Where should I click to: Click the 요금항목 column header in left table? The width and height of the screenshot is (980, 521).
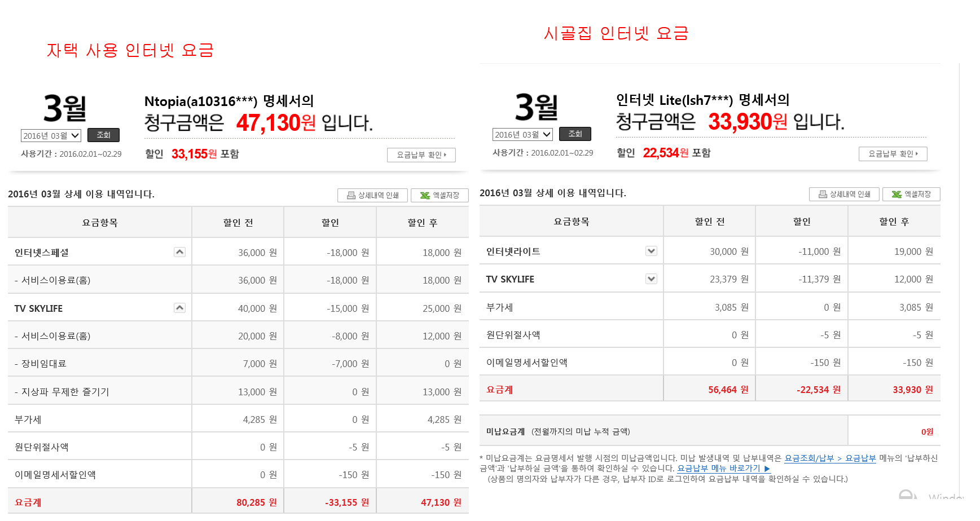pos(100,223)
